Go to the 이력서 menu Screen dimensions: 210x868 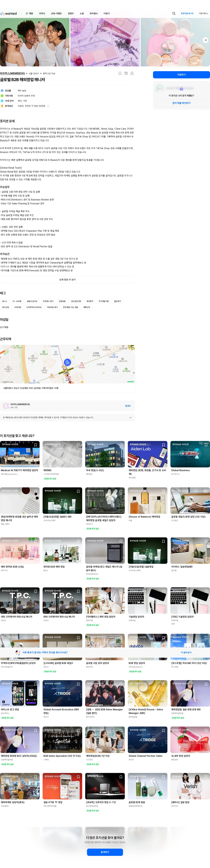point(42,14)
